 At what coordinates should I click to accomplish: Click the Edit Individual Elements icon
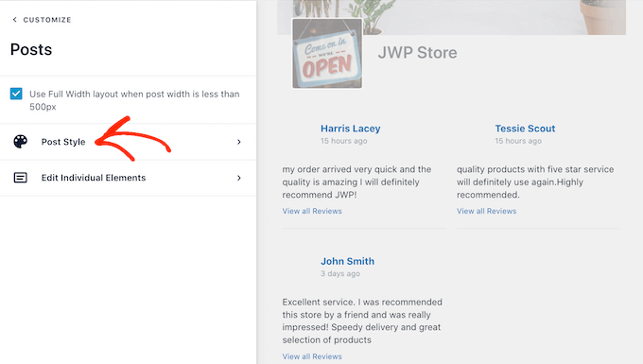click(21, 178)
